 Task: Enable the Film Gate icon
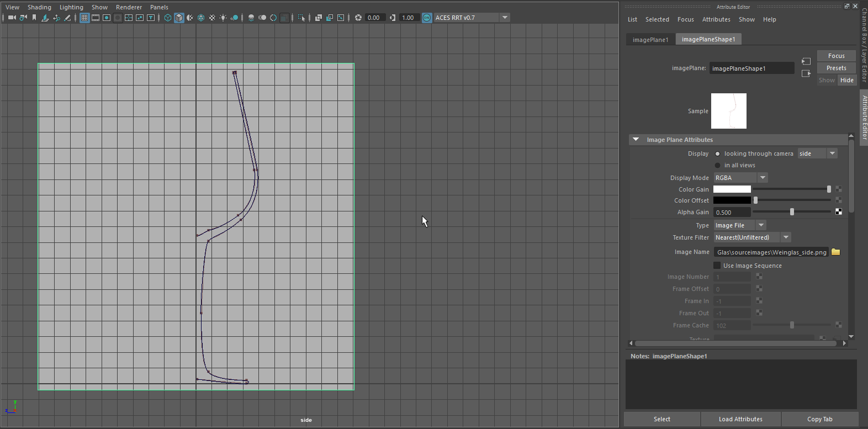pos(96,18)
